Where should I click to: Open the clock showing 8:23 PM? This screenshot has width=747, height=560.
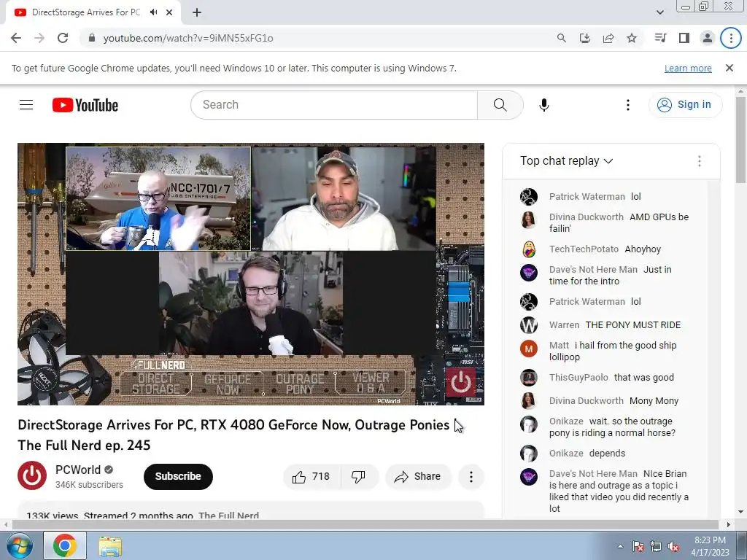click(x=710, y=546)
